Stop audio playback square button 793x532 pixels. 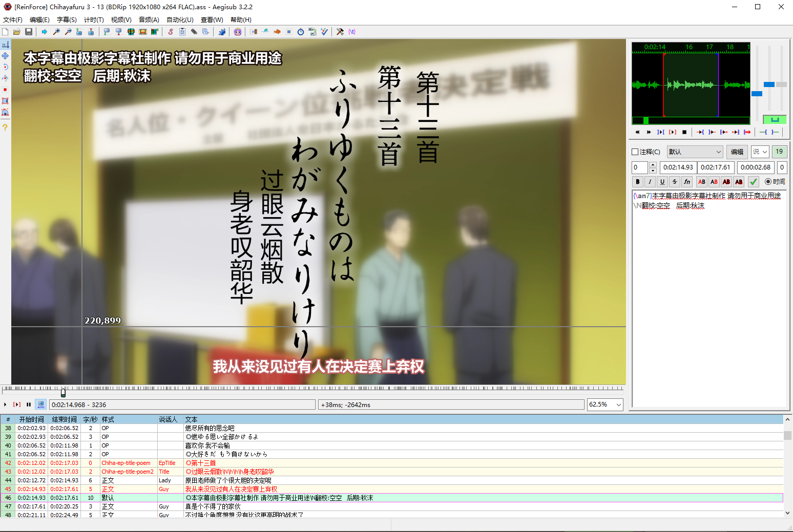684,132
